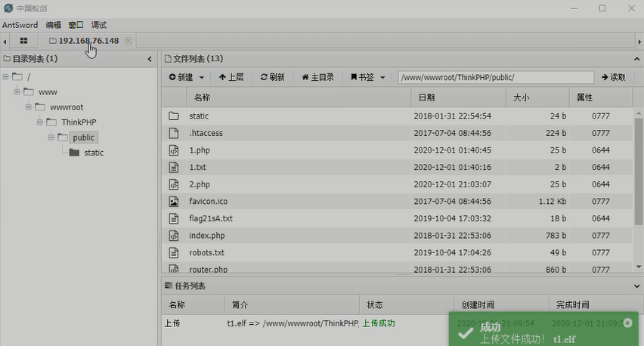Collapse the 任务列表 panel with the down chevron
This screenshot has height=346, width=644.
[x=636, y=286]
